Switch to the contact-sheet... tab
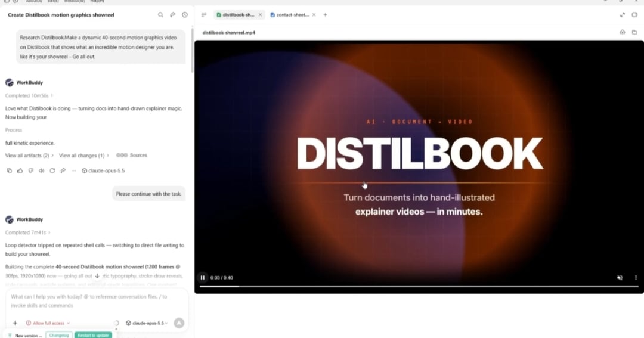Image resolution: width=644 pixels, height=338 pixels. coord(289,15)
